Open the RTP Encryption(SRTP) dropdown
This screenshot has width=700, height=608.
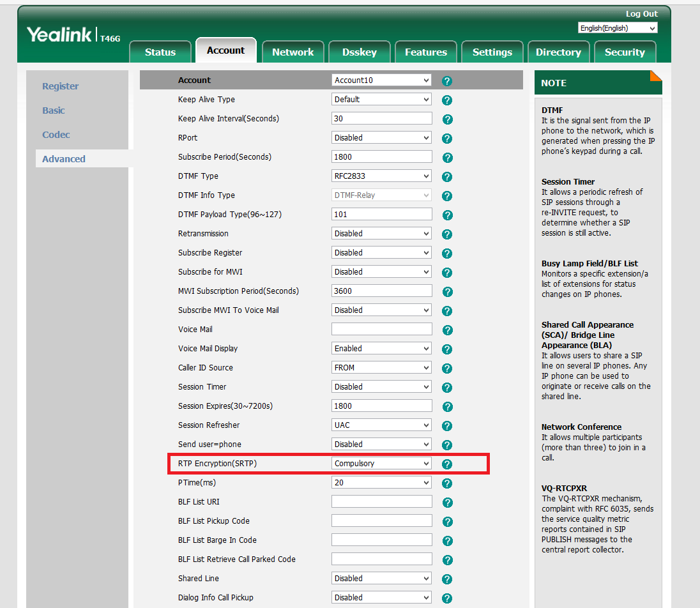point(381,464)
